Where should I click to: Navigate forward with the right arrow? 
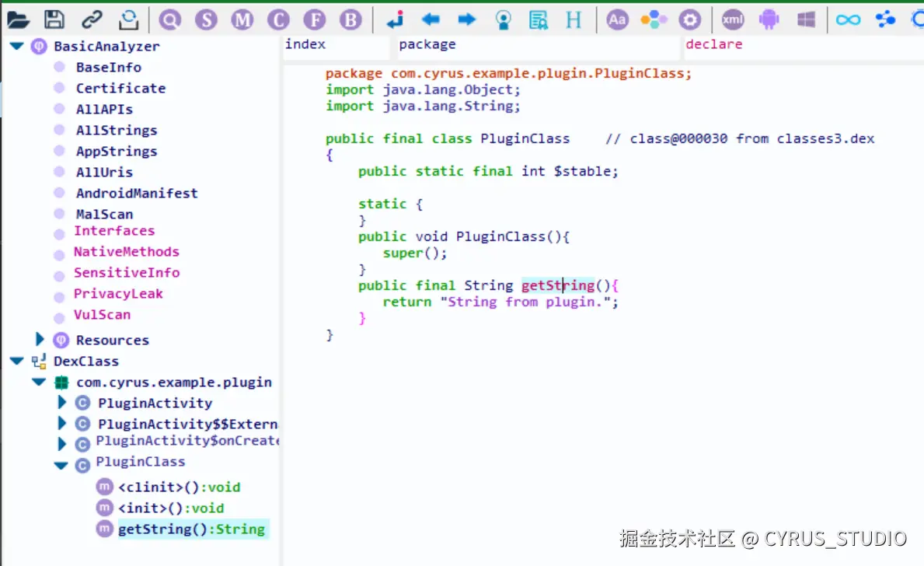pyautogui.click(x=467, y=19)
